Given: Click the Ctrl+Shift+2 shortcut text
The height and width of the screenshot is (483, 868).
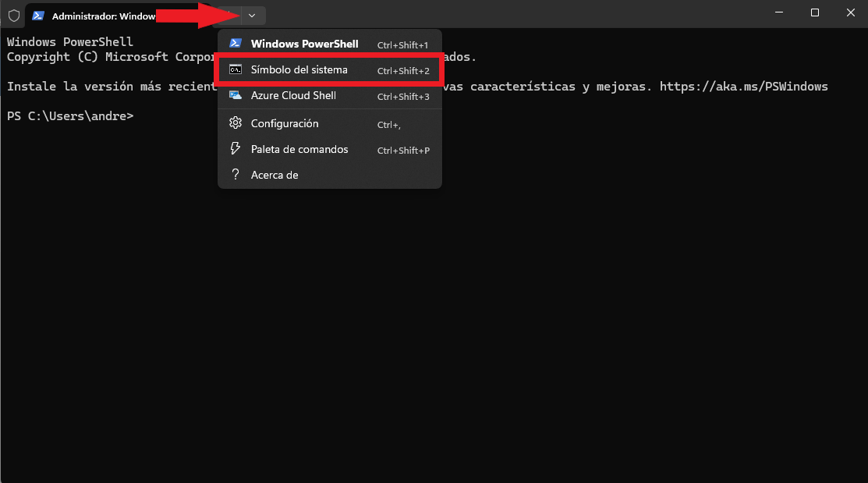Looking at the screenshot, I should coord(403,71).
